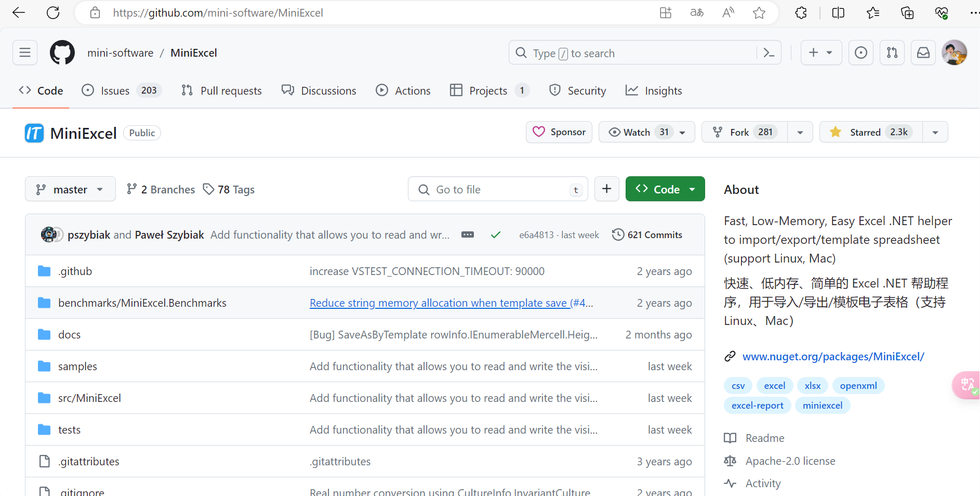980x496 pixels.
Task: Open the GitHub hamburger navigation menu
Action: pyautogui.click(x=25, y=53)
